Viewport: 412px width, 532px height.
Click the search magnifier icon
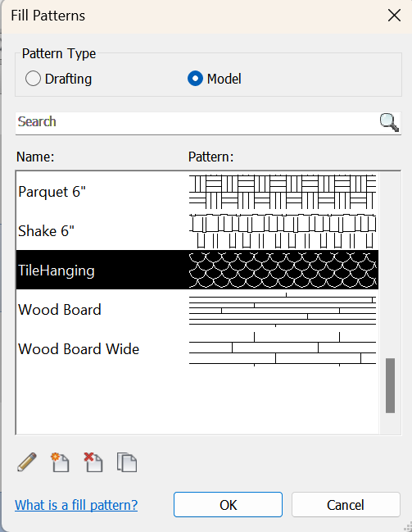click(x=389, y=122)
